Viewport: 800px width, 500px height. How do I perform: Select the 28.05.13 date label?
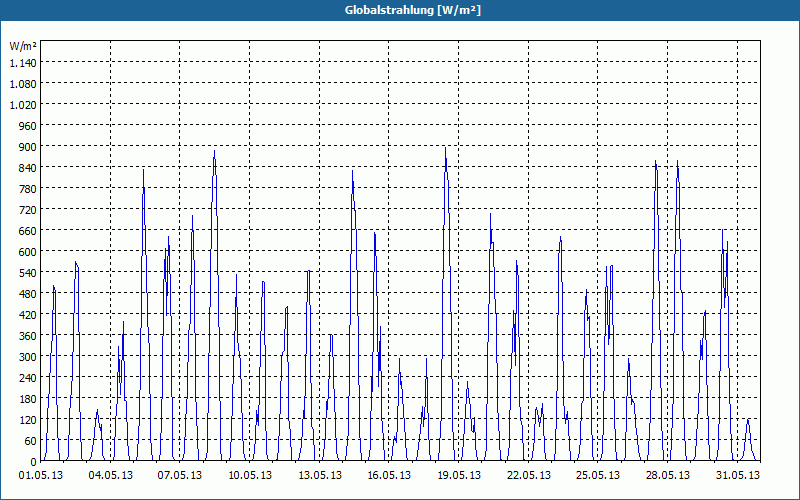pos(667,476)
